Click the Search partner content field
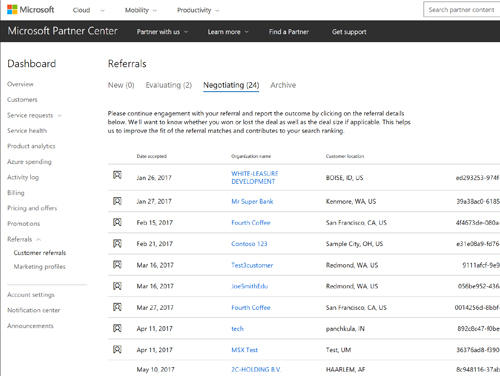The height and width of the screenshot is (376, 500). [462, 10]
